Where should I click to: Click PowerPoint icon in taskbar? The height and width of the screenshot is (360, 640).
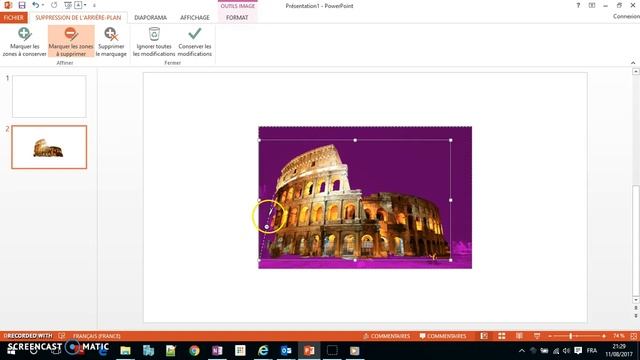309,351
